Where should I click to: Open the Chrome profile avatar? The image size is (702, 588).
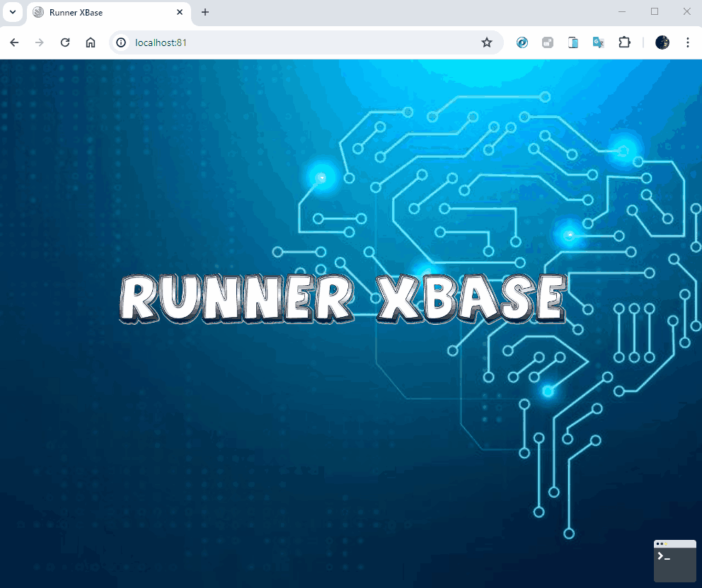662,42
